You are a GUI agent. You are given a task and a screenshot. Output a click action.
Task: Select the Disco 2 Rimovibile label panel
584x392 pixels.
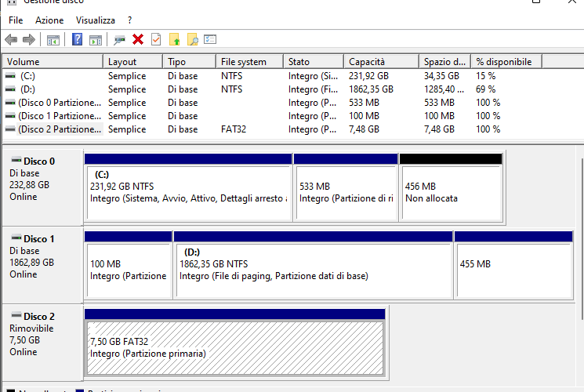point(42,343)
